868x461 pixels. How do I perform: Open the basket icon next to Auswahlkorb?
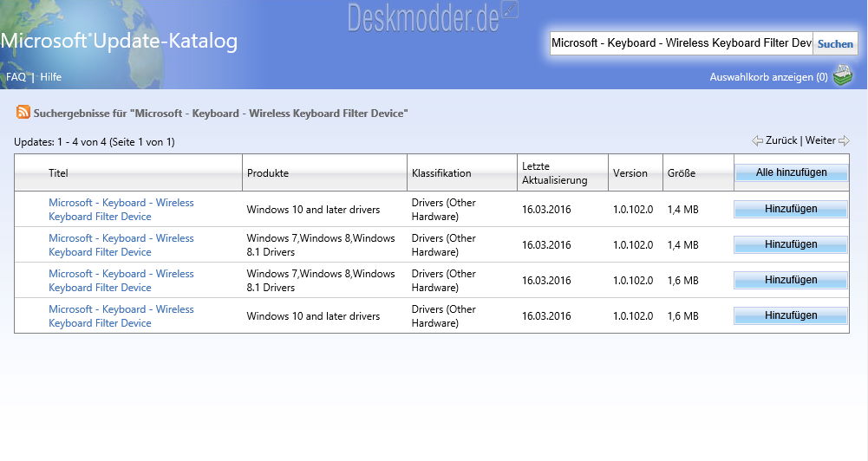[x=843, y=75]
